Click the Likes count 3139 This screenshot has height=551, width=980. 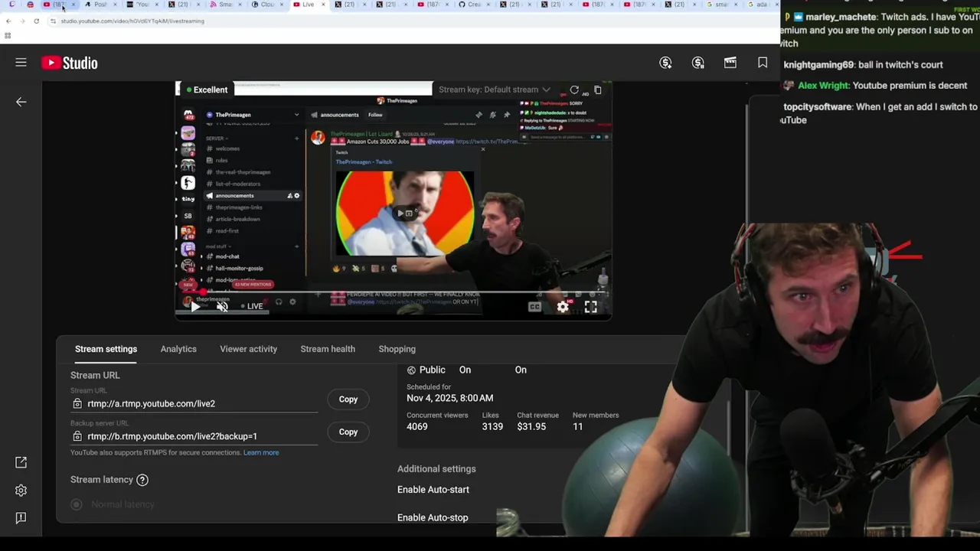click(x=492, y=426)
